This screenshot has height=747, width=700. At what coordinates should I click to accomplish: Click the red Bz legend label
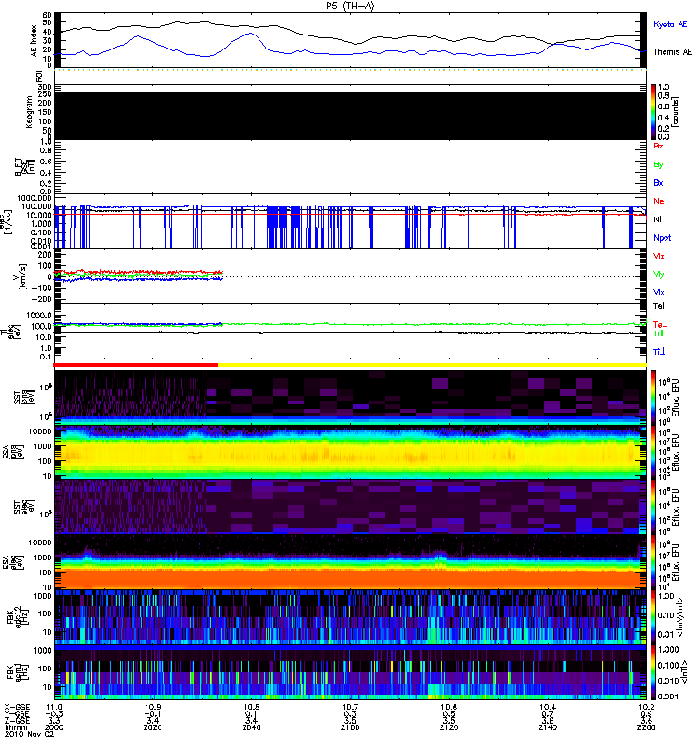point(658,146)
